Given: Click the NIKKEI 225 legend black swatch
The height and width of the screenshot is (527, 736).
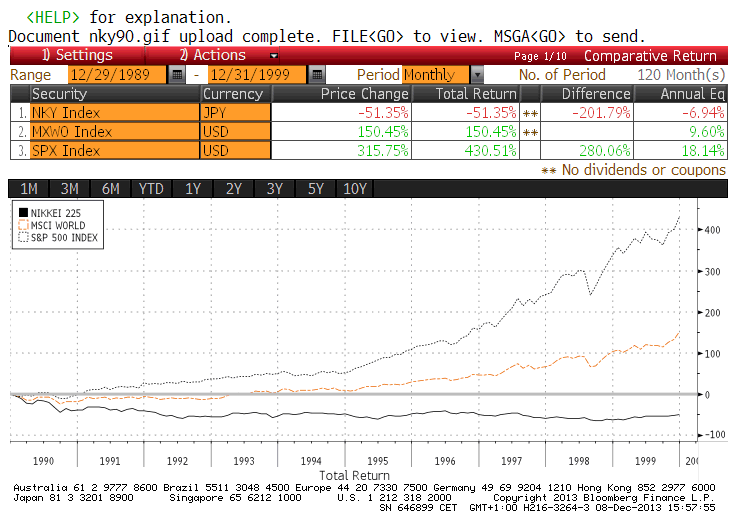Looking at the screenshot, I should (x=23, y=213).
